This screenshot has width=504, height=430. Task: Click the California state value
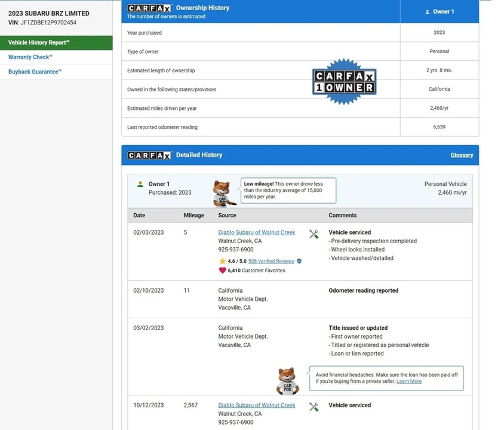coord(439,89)
